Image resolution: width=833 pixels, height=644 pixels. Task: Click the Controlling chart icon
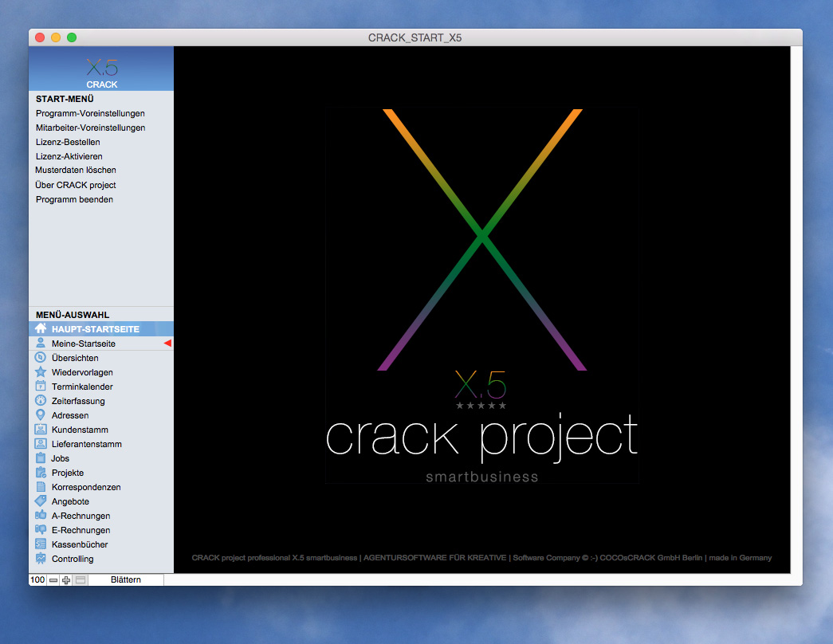(x=41, y=559)
